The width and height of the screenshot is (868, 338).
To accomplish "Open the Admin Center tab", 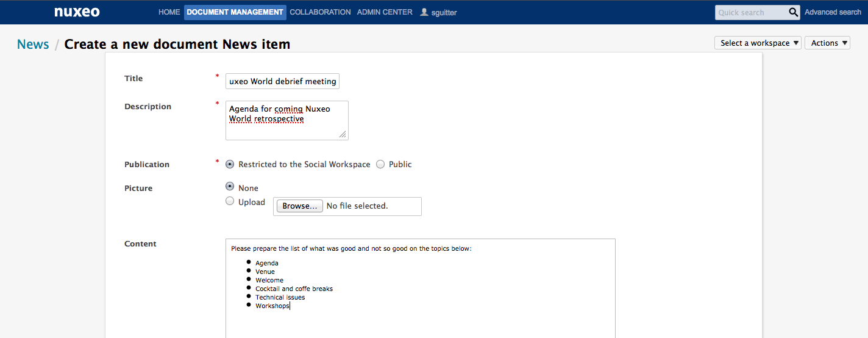I will coord(385,12).
